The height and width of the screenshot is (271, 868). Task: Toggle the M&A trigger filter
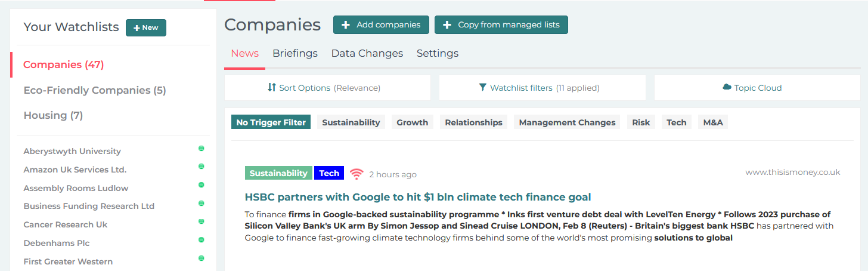[x=713, y=122]
